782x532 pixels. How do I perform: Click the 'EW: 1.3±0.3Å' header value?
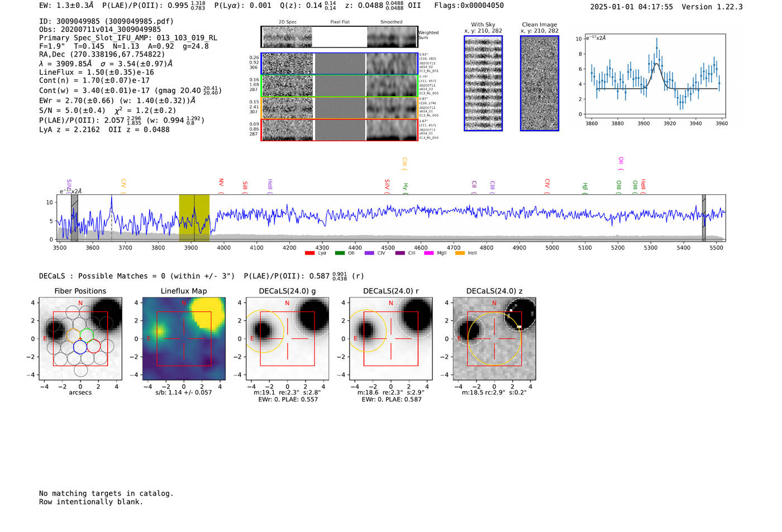(x=66, y=6)
